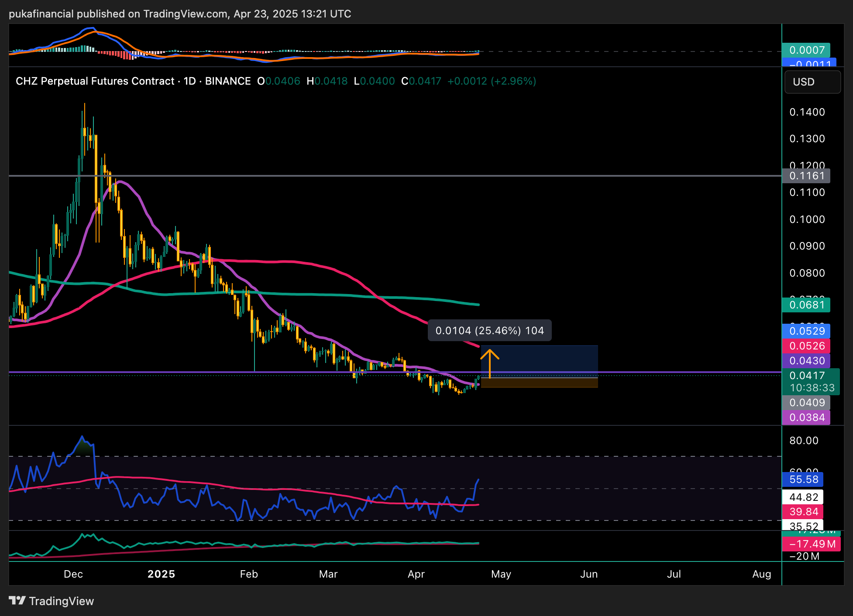
Task: Select the pink 0.0526 price label
Action: click(x=806, y=346)
